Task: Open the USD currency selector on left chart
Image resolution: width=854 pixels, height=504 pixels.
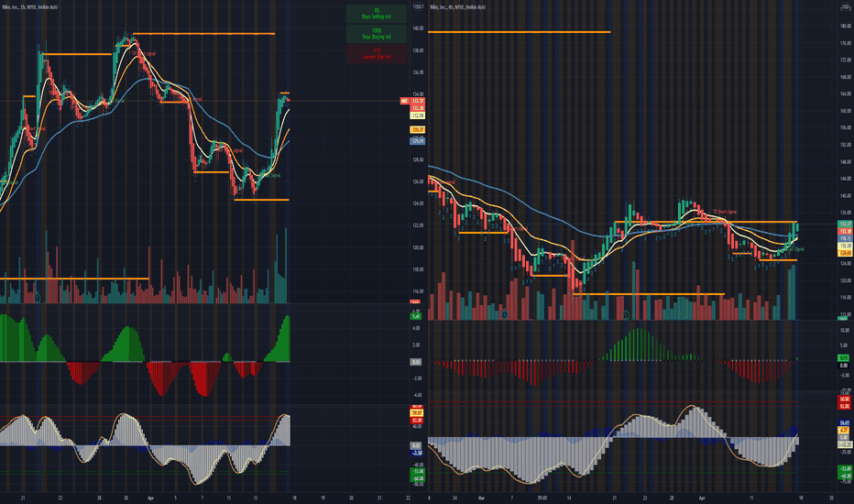Action: point(418,6)
